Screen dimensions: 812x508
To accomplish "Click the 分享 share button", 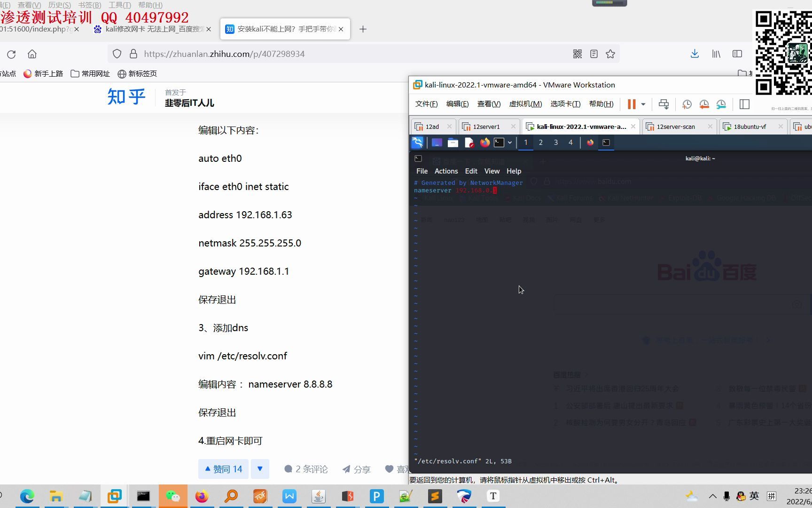I will pos(356,469).
